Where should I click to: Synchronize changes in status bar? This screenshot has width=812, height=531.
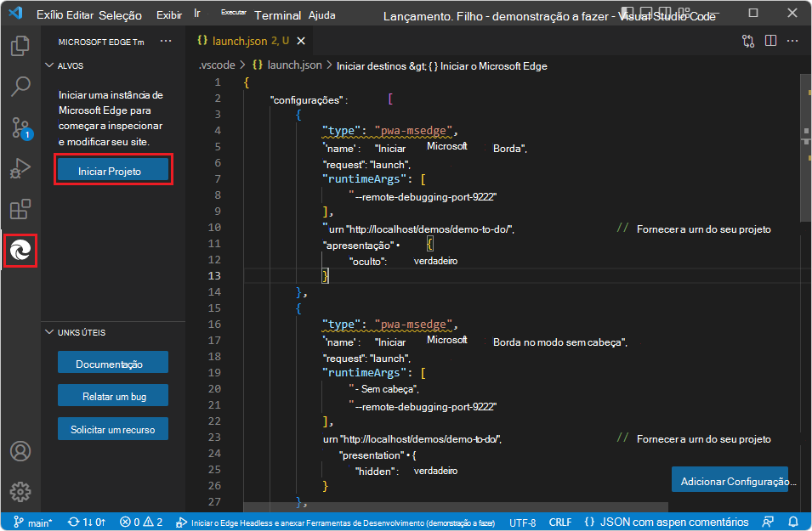tap(87, 523)
